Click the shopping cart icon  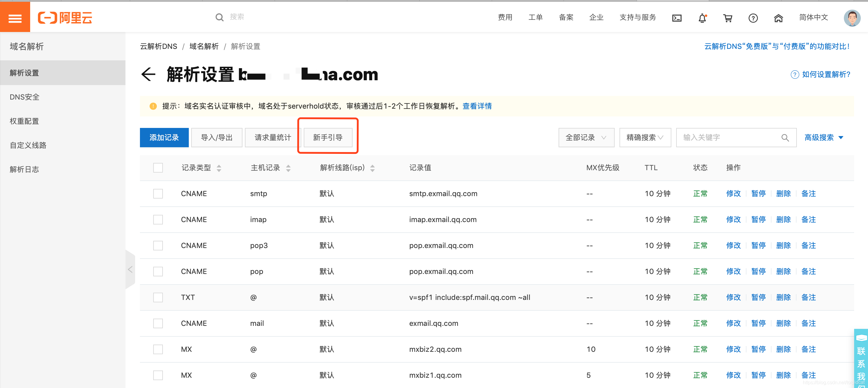coord(727,18)
